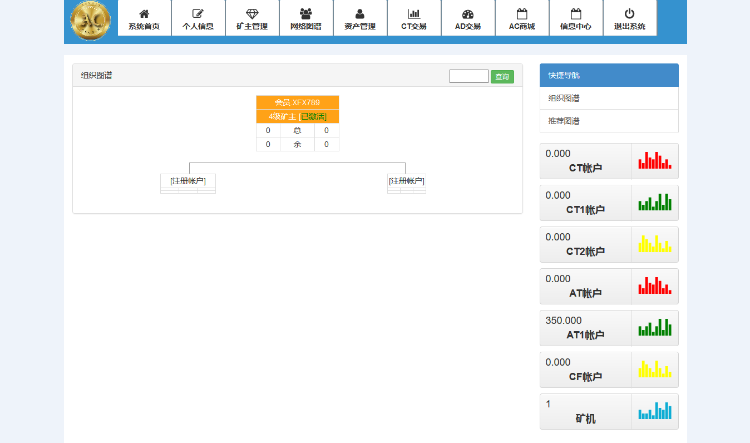The width and height of the screenshot is (750, 443).
Task: Click the 总 row label in node table
Action: pyautogui.click(x=297, y=131)
